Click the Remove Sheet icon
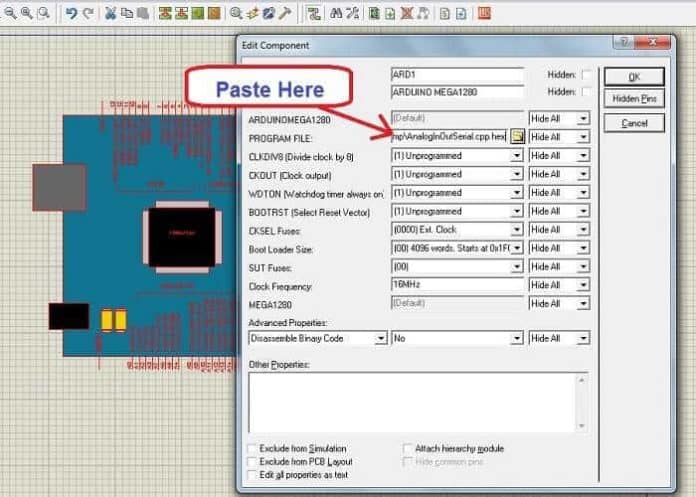 point(407,13)
